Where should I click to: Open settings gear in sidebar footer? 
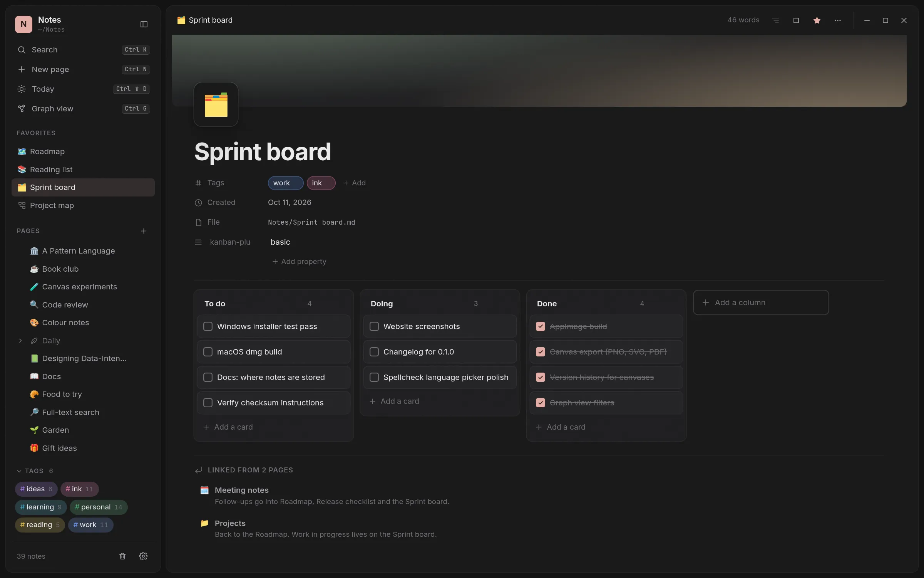coord(143,556)
